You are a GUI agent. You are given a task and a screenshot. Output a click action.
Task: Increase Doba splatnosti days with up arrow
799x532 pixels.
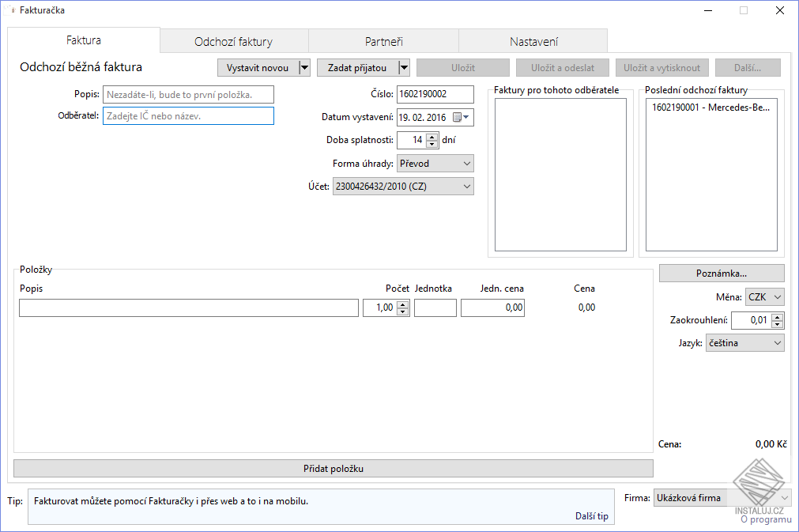[432, 136]
